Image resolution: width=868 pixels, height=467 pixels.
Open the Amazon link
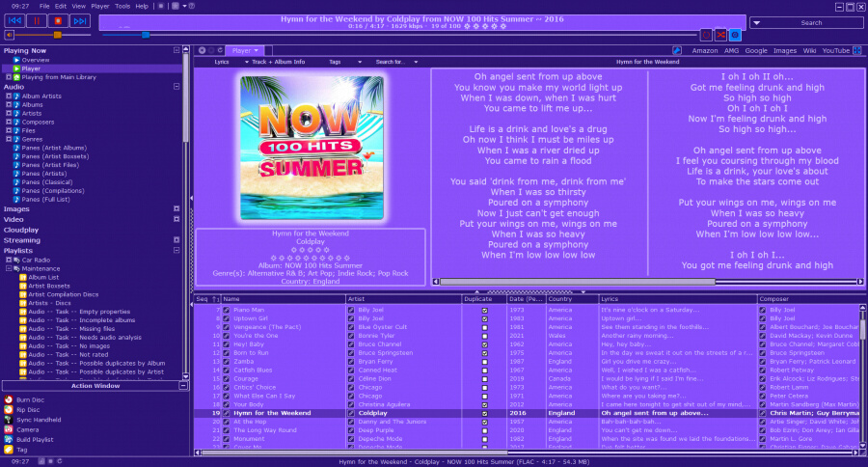pos(705,50)
